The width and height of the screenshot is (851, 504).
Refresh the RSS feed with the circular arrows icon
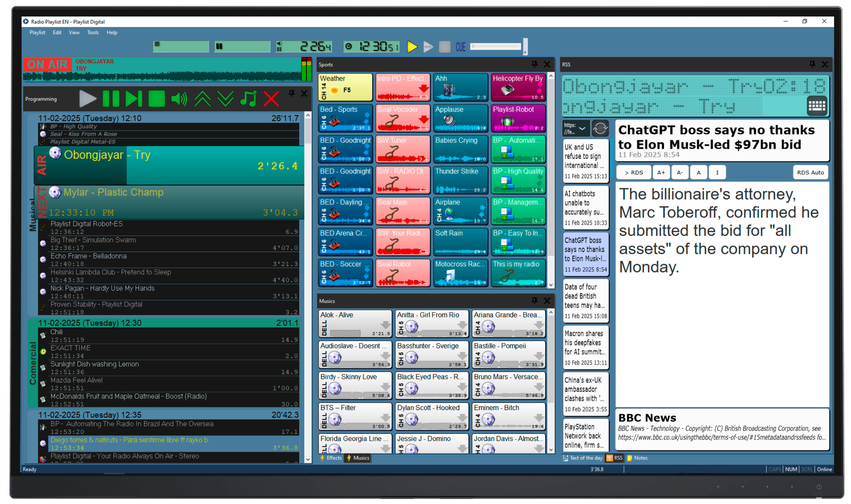[x=600, y=128]
